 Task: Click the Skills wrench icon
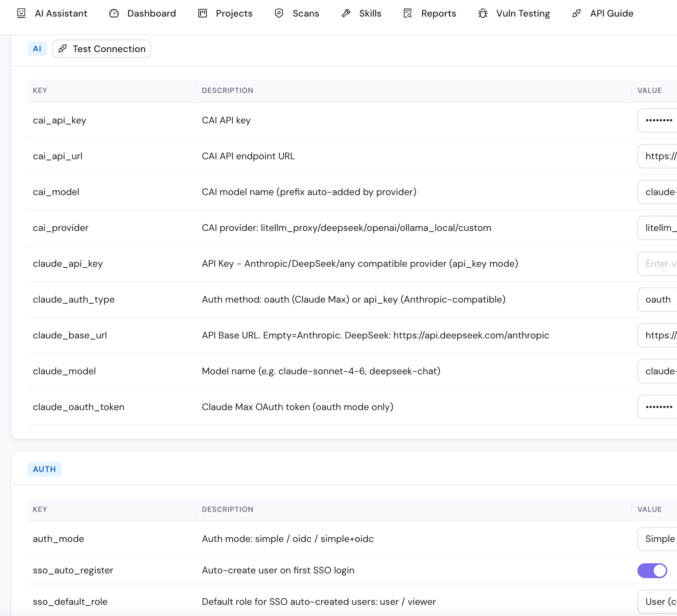click(346, 13)
